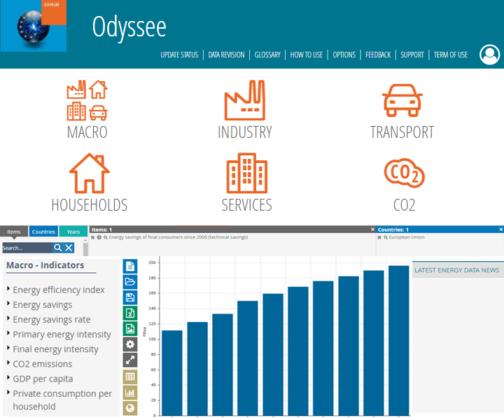Switch to the Years tab

tap(73, 232)
